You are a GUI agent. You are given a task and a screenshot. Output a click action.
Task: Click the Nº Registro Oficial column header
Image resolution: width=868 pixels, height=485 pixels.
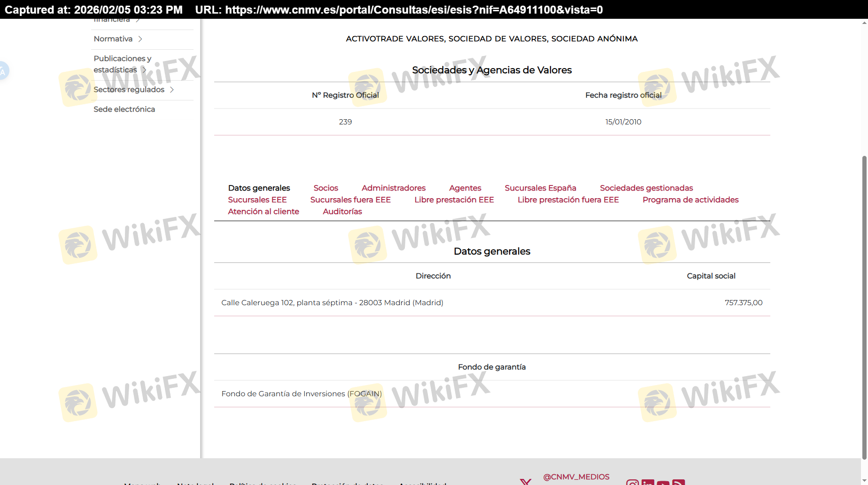[345, 95]
